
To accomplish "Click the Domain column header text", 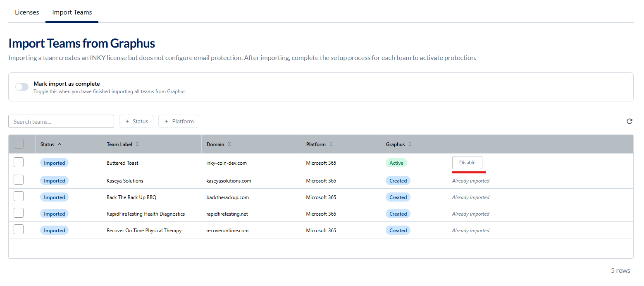I will coord(215,144).
